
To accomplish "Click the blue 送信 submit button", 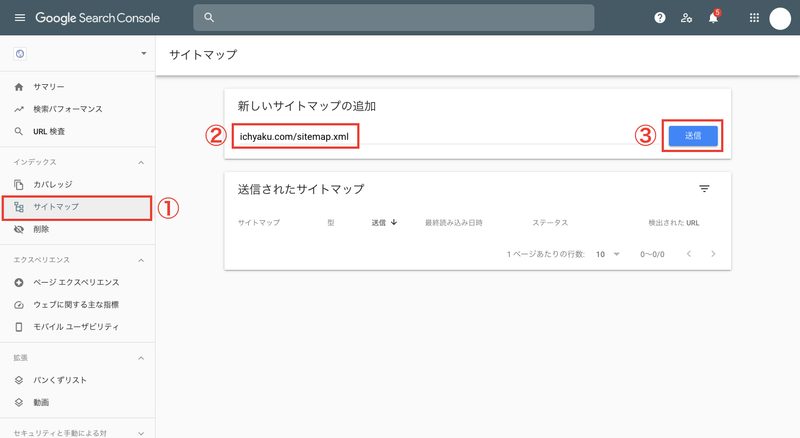I will pos(693,136).
